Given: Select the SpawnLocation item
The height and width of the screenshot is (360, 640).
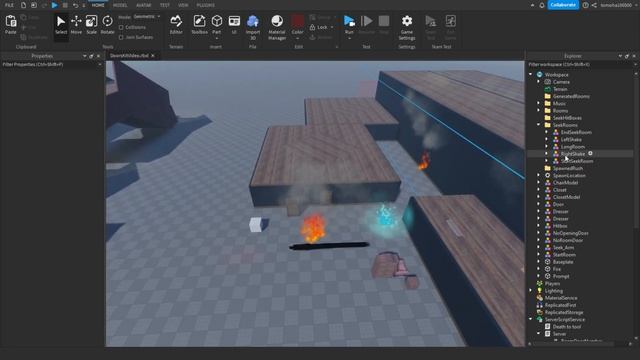Looking at the screenshot, I should (x=569, y=176).
